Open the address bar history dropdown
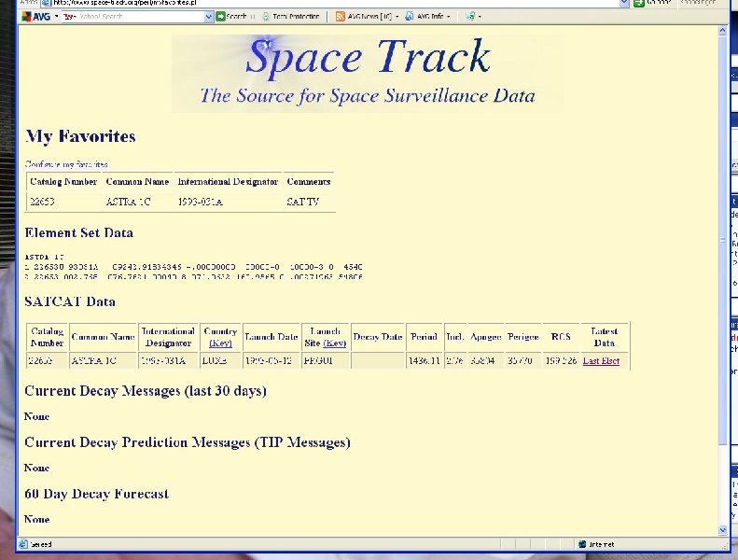Image resolution: width=738 pixels, height=560 pixels. click(x=624, y=3)
